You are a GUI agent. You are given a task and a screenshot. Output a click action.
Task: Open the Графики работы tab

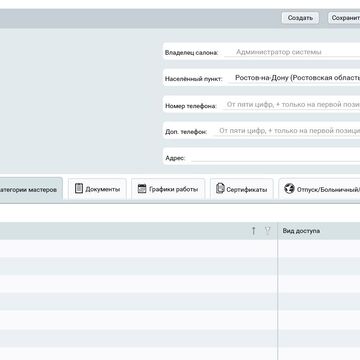coord(168,189)
